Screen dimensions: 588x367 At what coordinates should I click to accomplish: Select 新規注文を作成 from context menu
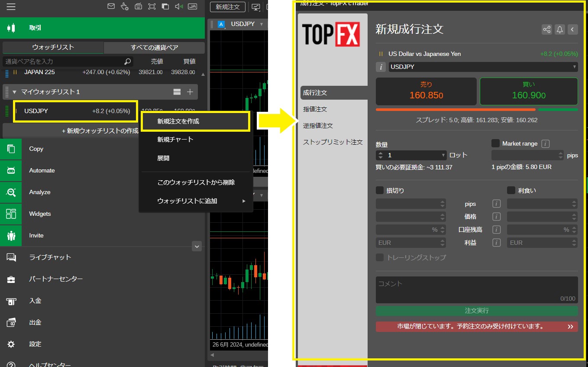click(196, 121)
